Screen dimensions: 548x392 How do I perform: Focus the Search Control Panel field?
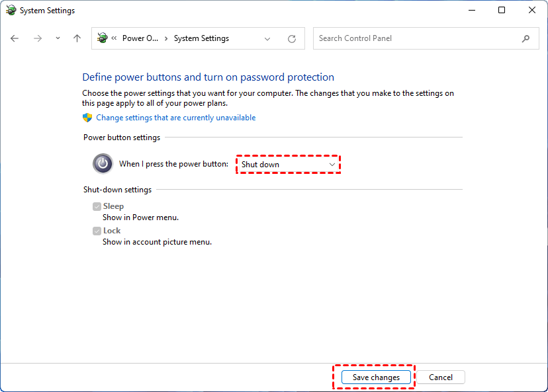[417, 38]
